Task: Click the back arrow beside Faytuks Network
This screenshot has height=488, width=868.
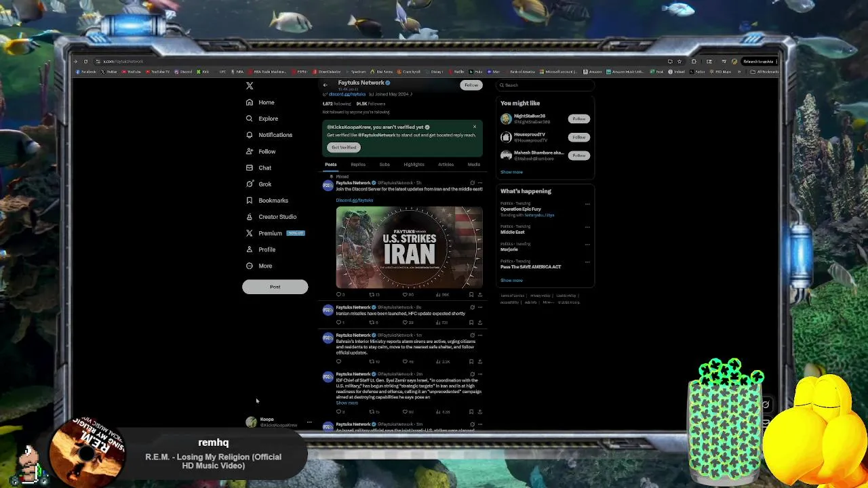Action: (x=325, y=85)
